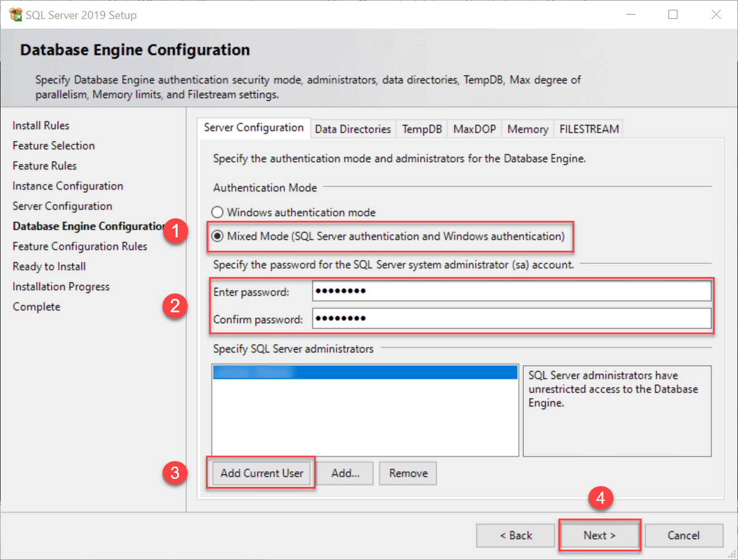This screenshot has height=560, width=738.
Task: Select the highlighted administrator in the list
Action: tap(364, 371)
